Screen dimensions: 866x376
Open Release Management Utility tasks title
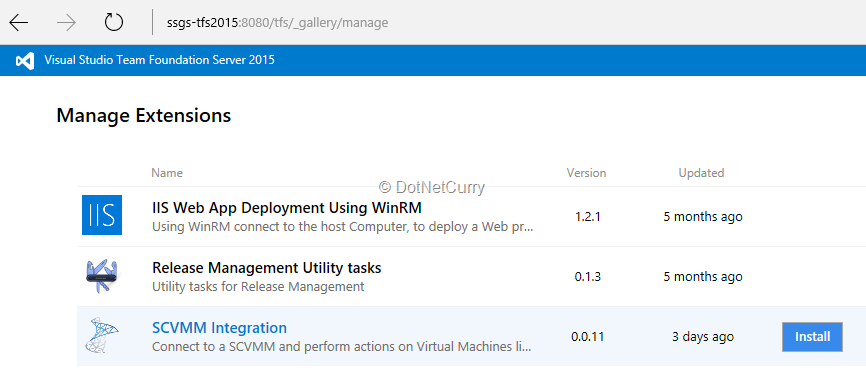point(267,268)
